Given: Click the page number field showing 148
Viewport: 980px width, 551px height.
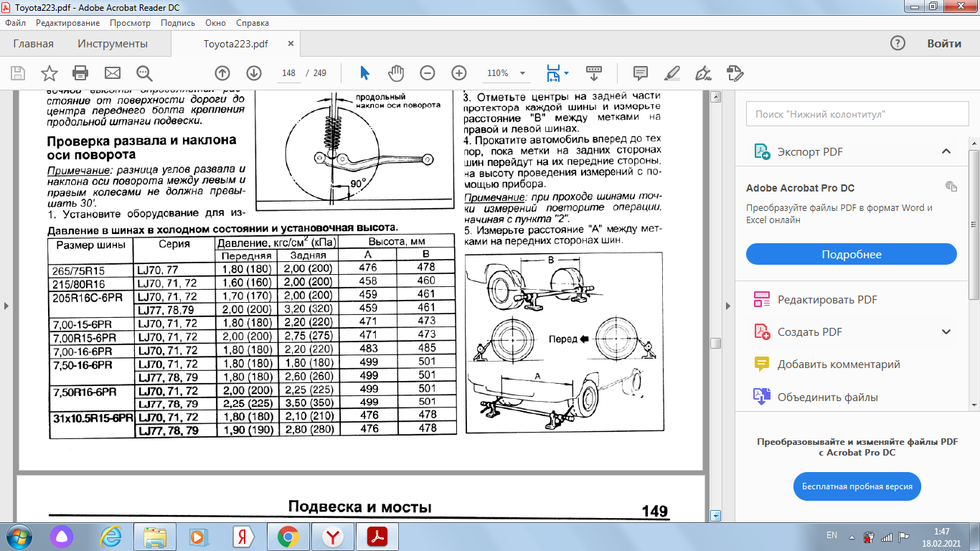Looking at the screenshot, I should (289, 73).
